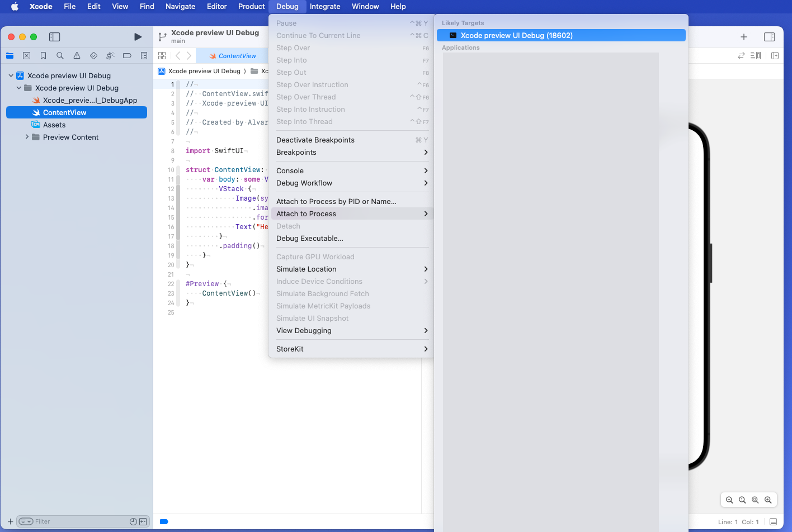This screenshot has width=792, height=532.
Task: Choose Deactivate Breakpoints
Action: click(351, 140)
